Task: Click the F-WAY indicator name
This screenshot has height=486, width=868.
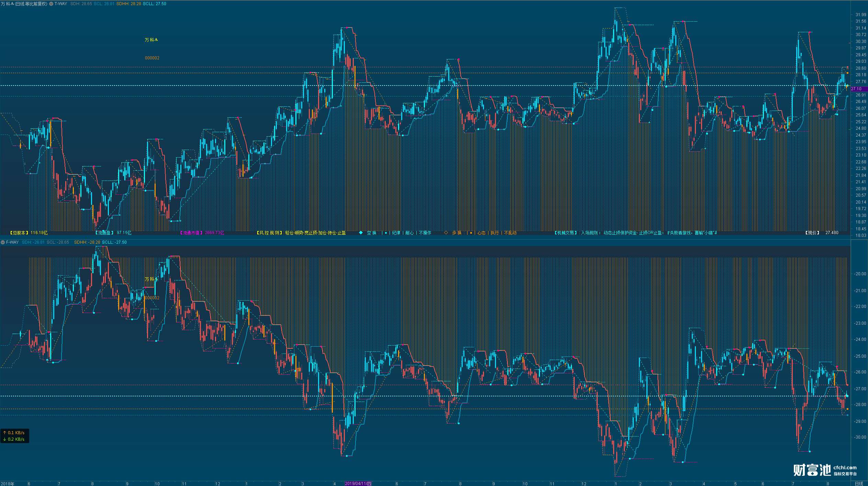Action: click(12, 242)
